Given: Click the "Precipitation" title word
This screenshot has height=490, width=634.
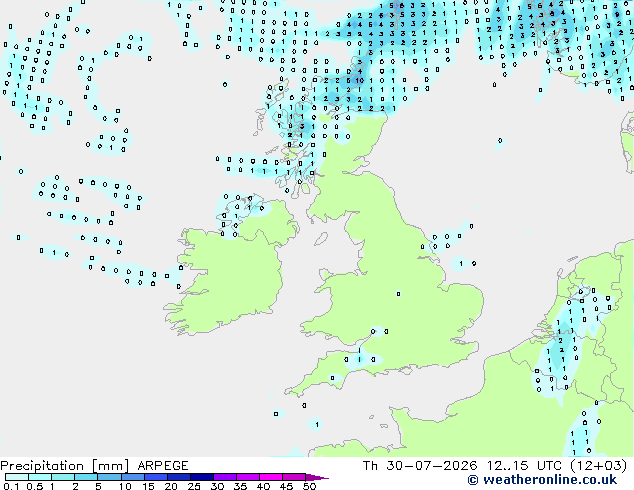Looking at the screenshot, I should (x=42, y=466).
